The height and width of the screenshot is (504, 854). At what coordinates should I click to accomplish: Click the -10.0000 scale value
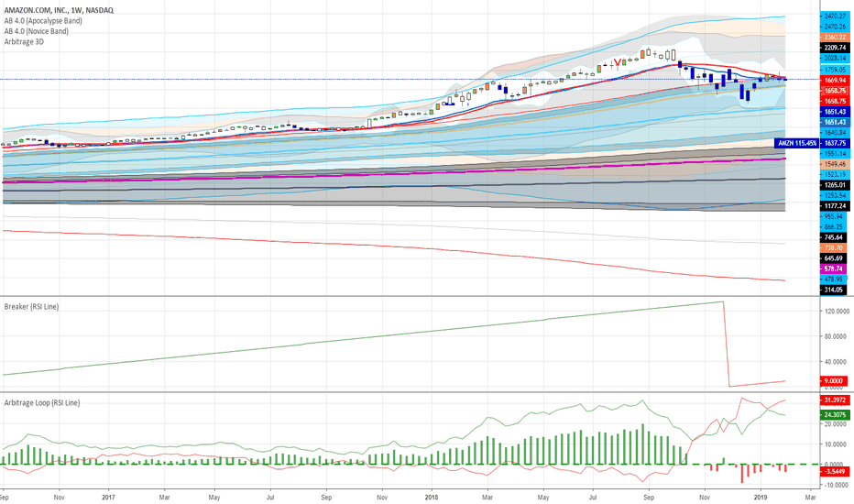pyautogui.click(x=837, y=485)
